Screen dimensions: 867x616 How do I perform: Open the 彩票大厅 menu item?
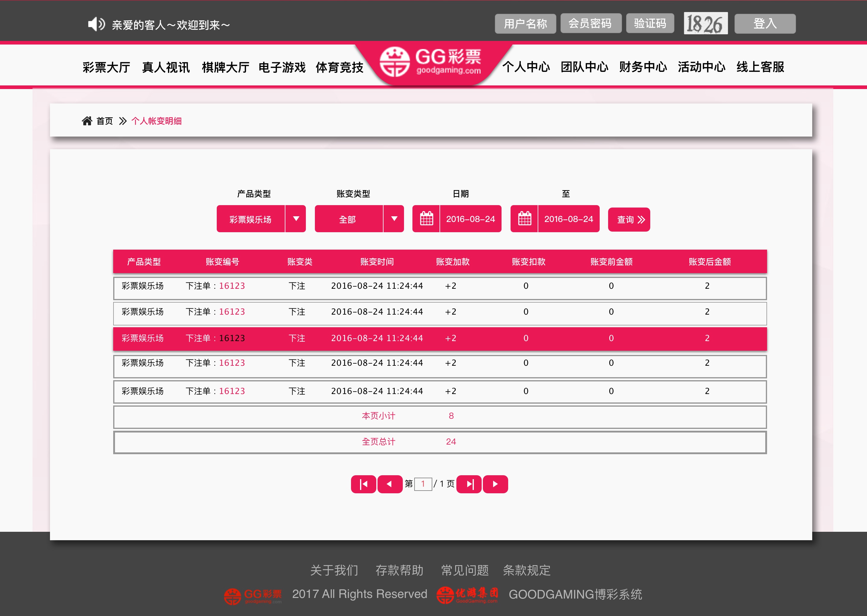[x=106, y=67]
